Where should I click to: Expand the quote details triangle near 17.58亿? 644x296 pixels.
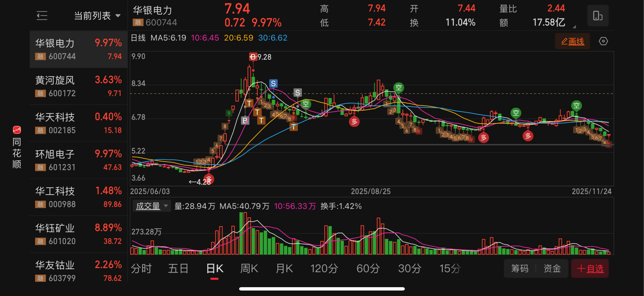(574, 27)
